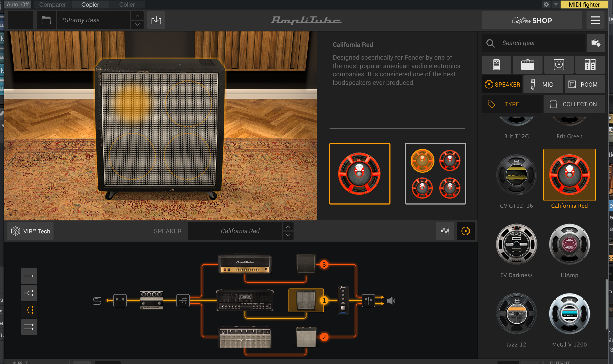Select next preset with down arrow

(x=137, y=24)
